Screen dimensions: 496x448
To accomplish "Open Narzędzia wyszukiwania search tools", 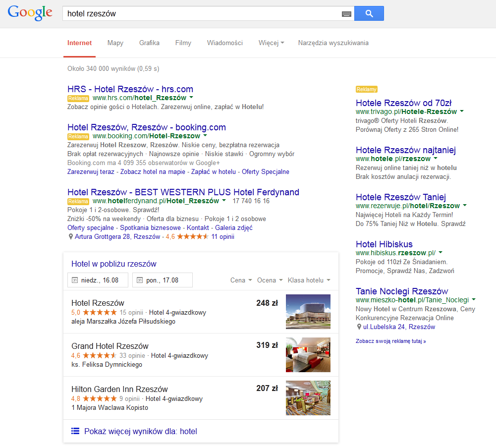I will coord(333,43).
